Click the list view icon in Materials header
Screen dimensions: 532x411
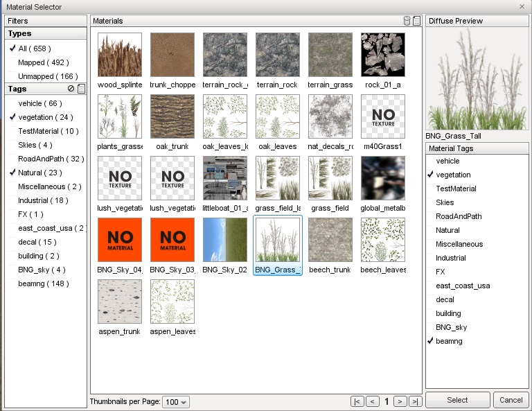(416, 21)
